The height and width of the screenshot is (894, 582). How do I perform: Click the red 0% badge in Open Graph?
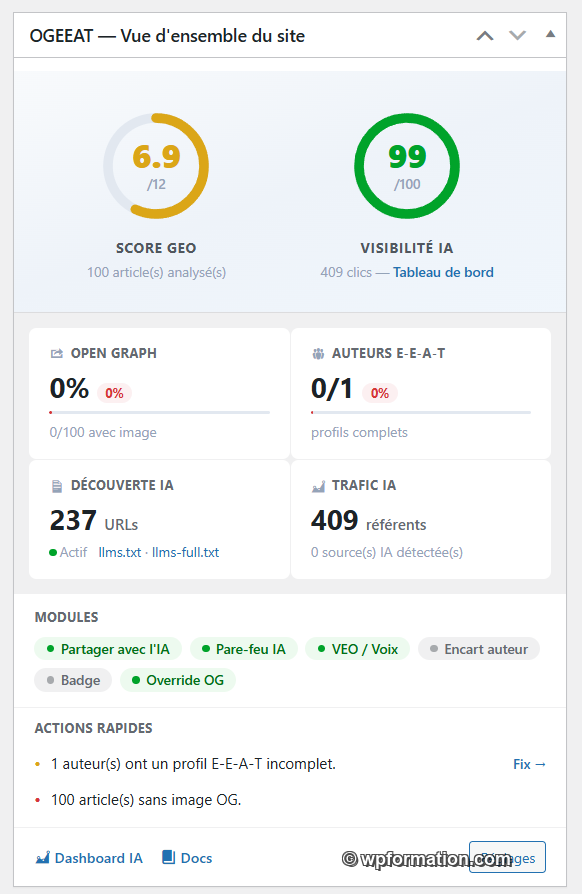(114, 393)
